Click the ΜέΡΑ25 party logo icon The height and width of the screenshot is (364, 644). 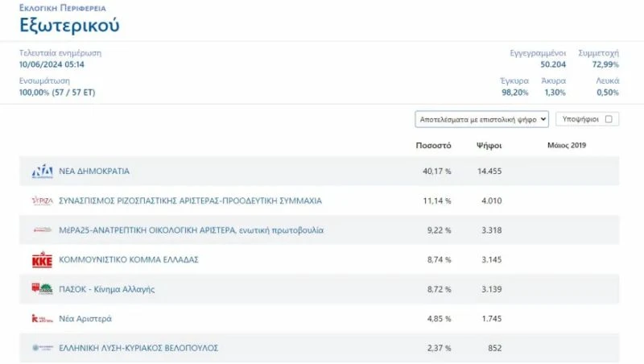point(42,230)
